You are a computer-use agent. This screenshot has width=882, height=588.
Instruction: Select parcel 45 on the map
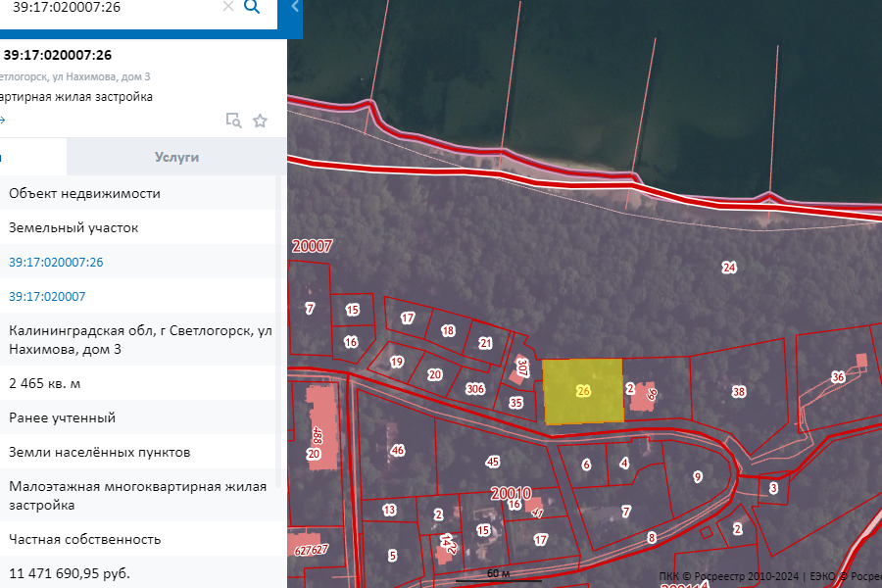coord(492,462)
